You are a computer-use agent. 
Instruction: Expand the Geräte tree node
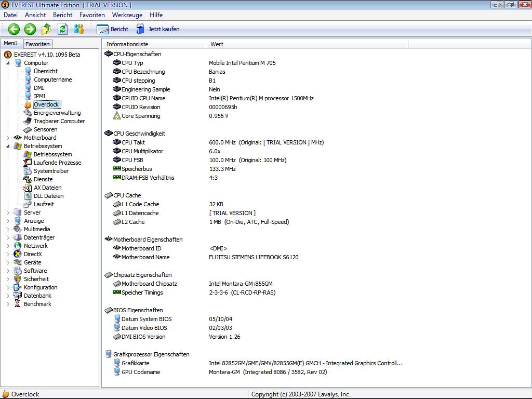(x=8, y=262)
